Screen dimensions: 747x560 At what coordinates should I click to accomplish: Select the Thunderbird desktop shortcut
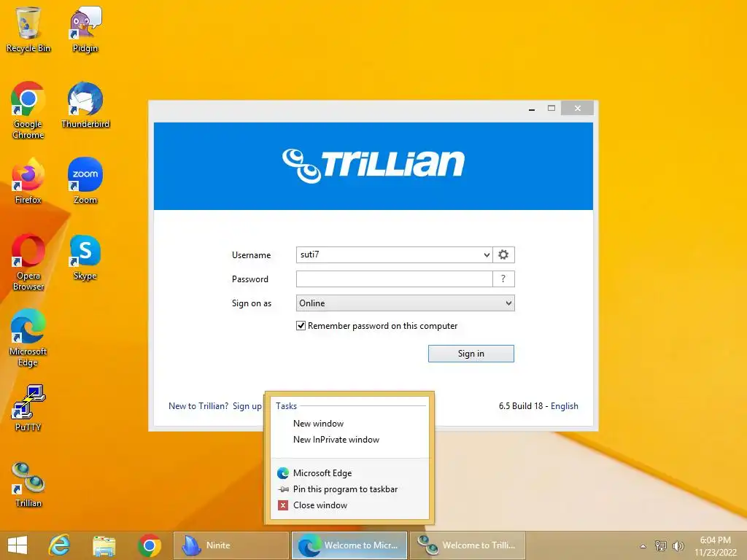[x=85, y=105]
